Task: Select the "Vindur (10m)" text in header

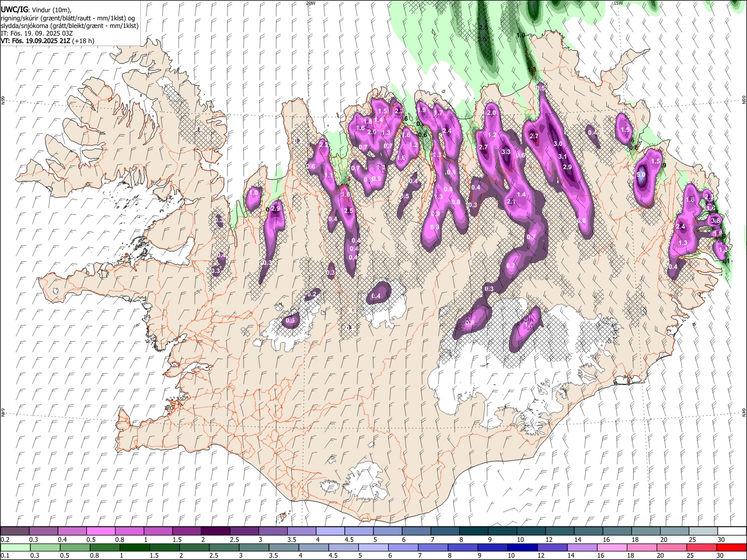Action: click(x=51, y=10)
